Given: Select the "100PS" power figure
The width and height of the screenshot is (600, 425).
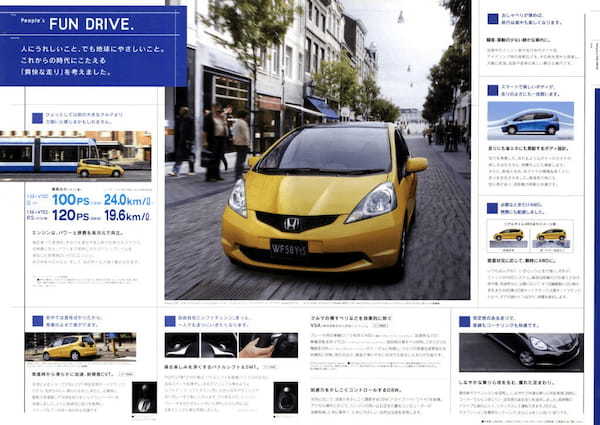Looking at the screenshot, I should (x=71, y=200).
